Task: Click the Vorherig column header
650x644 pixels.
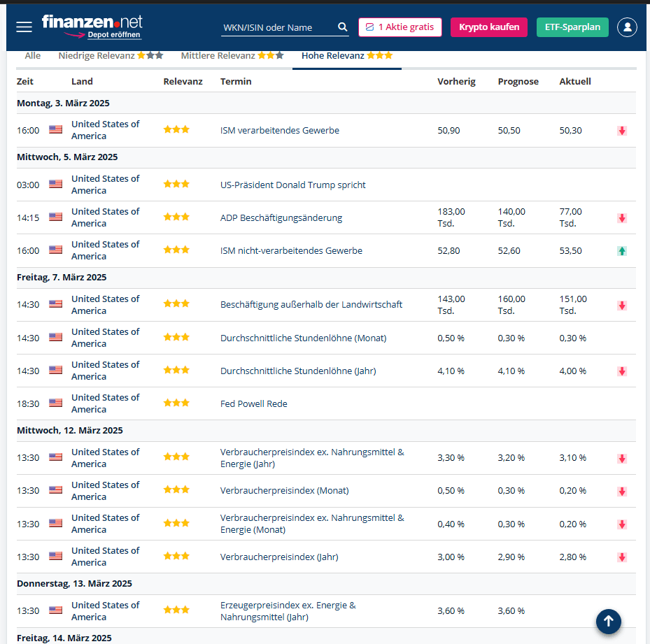Action: 456,82
